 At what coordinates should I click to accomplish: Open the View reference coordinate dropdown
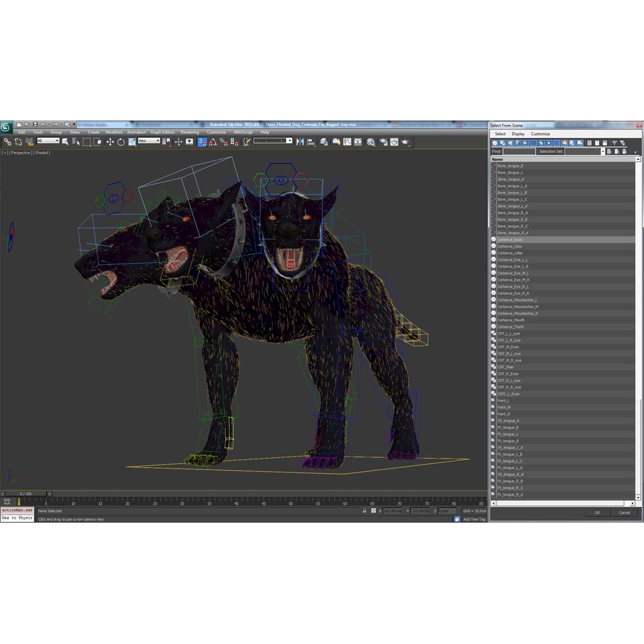[148, 141]
